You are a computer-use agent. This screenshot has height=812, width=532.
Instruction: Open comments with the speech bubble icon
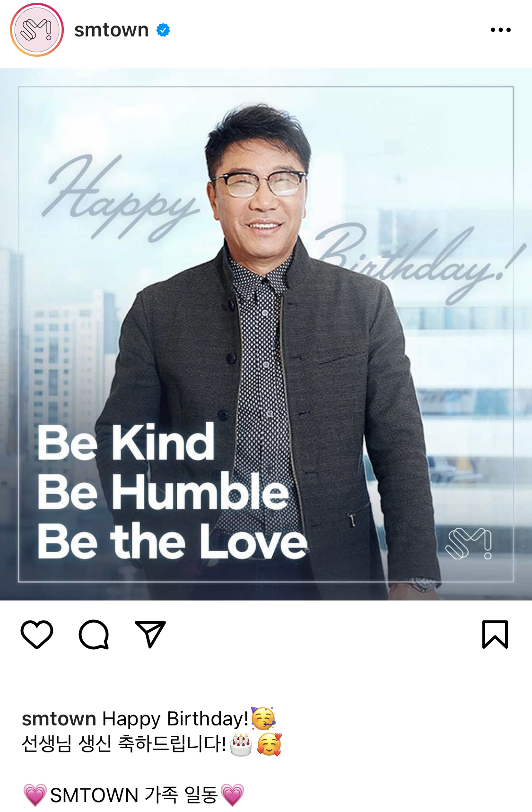point(94,634)
